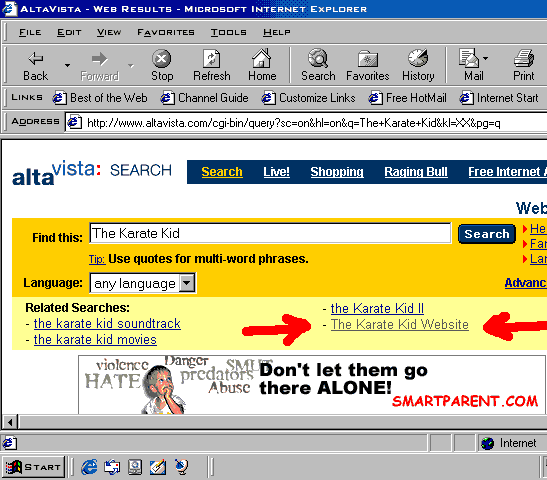Open the Windows Start button
Viewport: 547px width, 480px height.
click(33, 467)
